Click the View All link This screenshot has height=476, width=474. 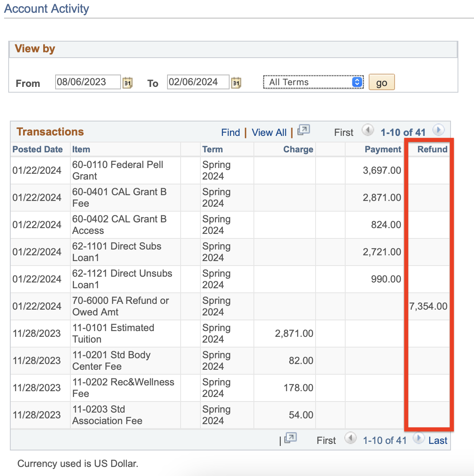(x=269, y=132)
